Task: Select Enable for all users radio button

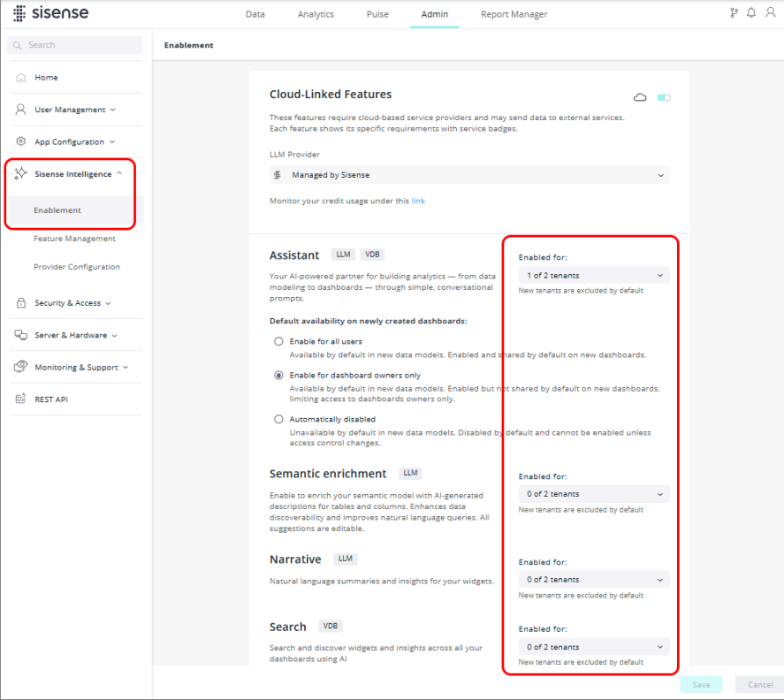Action: (278, 341)
